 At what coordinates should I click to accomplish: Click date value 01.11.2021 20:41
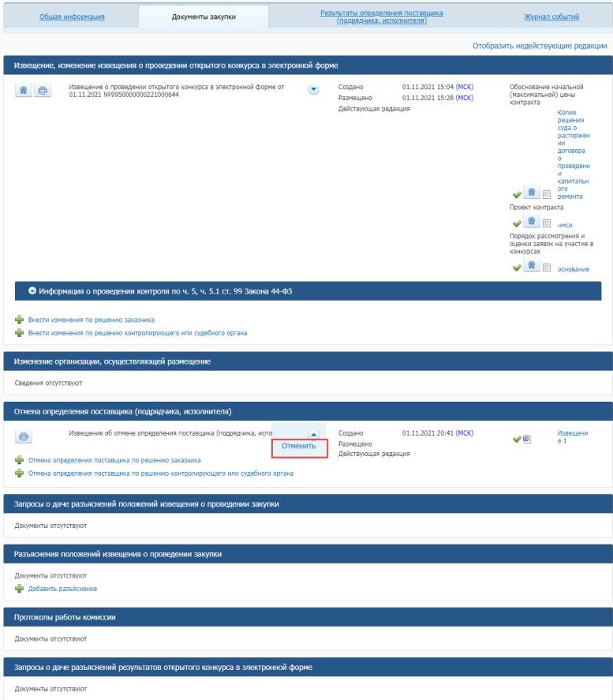[x=428, y=433]
